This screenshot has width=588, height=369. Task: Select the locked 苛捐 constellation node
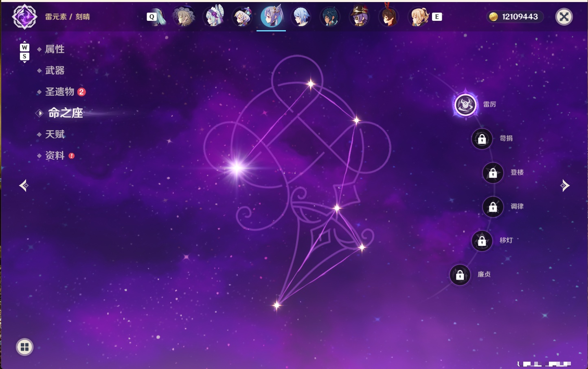coord(482,139)
